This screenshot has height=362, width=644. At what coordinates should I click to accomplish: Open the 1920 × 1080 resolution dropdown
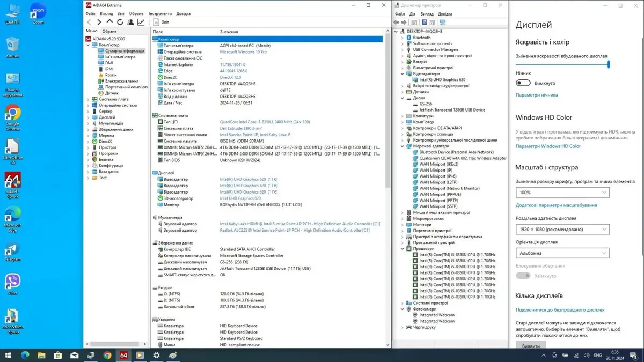pos(562,229)
